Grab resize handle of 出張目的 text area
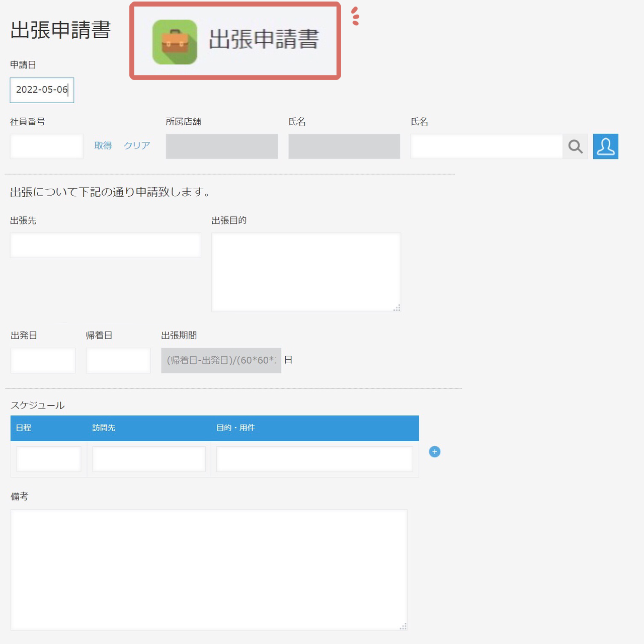The height and width of the screenshot is (644, 644). pyautogui.click(x=397, y=308)
